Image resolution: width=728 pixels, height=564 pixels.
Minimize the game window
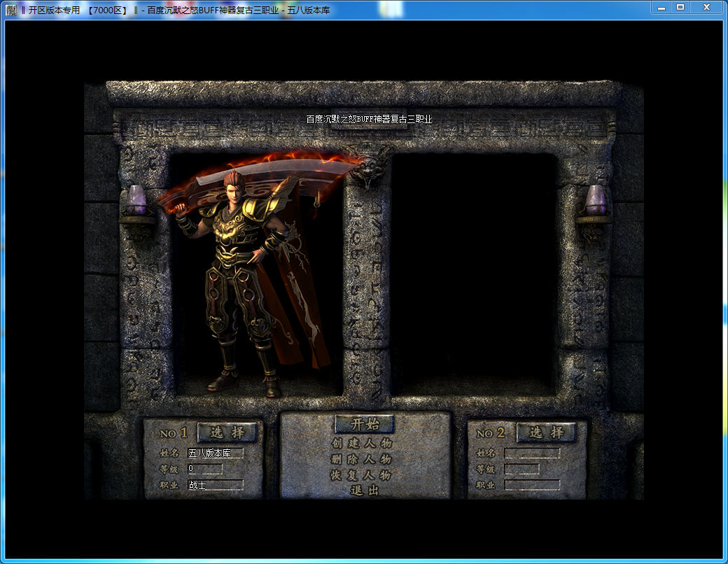click(661, 8)
